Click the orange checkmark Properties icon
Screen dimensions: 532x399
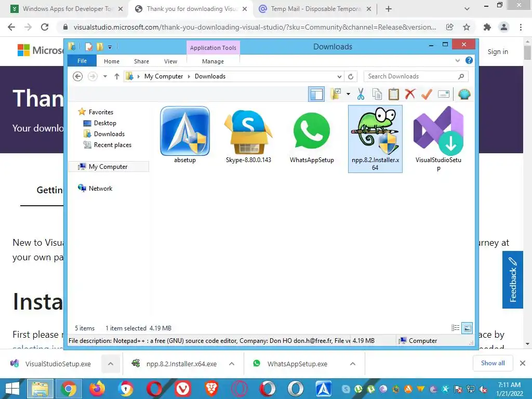[427, 94]
